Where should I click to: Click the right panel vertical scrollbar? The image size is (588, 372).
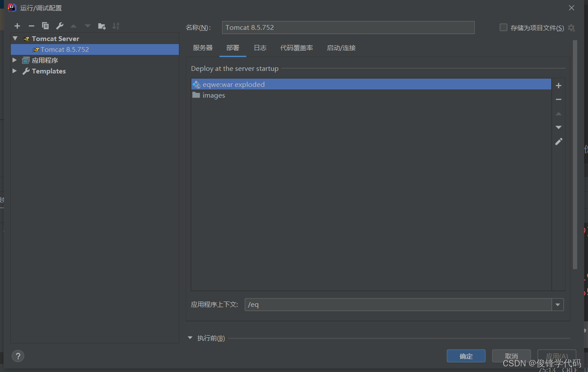click(x=575, y=155)
